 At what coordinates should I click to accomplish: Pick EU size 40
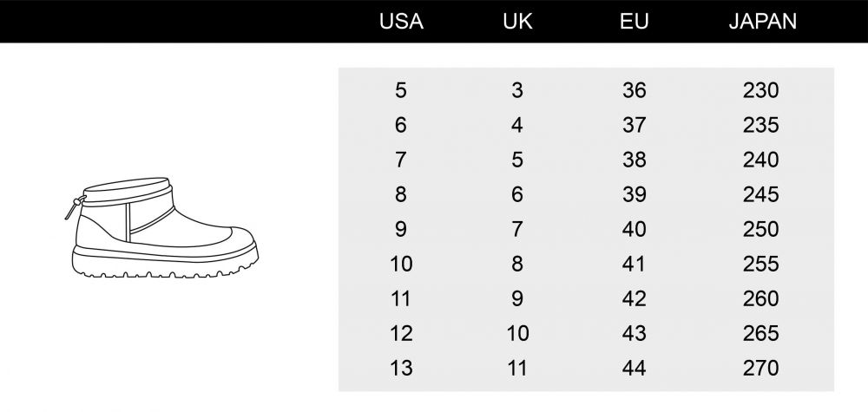[x=634, y=229]
